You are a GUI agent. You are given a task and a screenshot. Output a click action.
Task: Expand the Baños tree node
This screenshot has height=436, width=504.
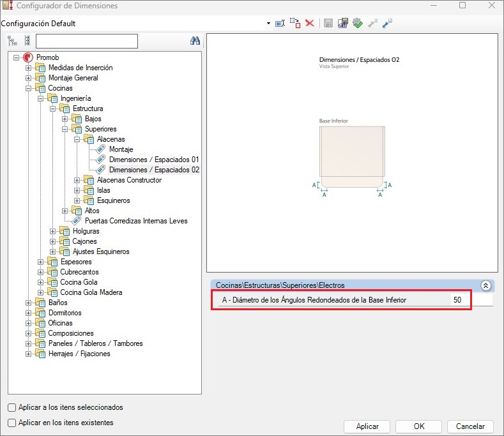coord(29,303)
